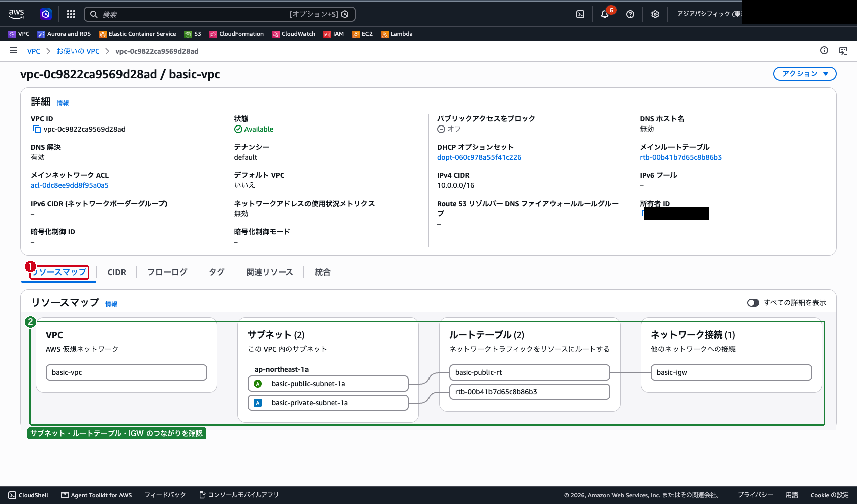Select basic-vpc in resource map
Screen dimensions: 857x504
[127, 372]
